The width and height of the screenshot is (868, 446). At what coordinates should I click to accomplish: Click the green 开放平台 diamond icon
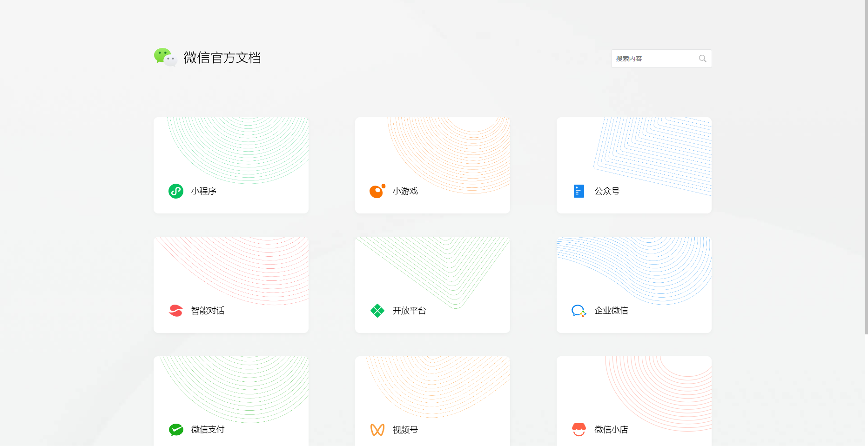377,311
